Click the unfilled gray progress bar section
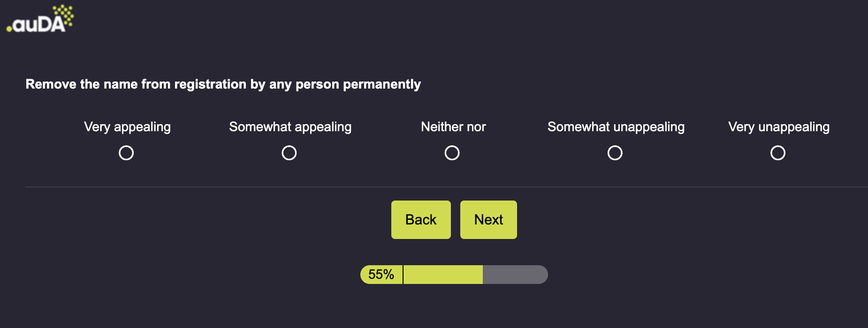This screenshot has width=868, height=328. 514,275
